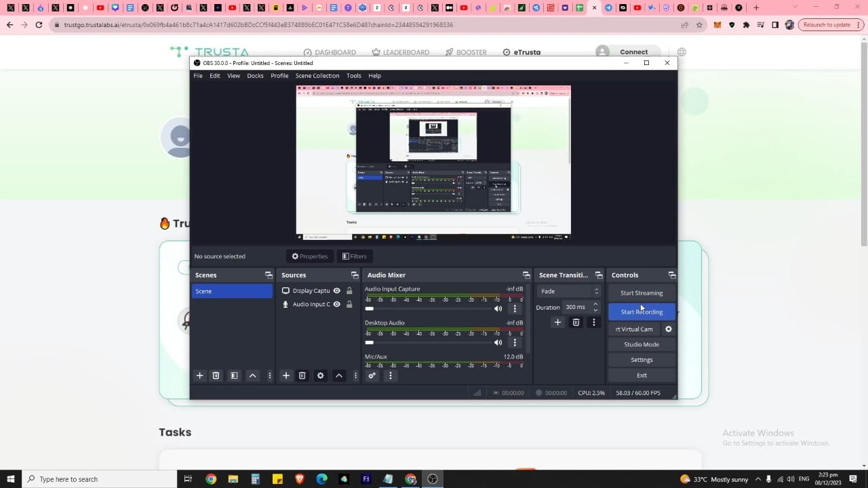Open the Edit menu in OBS
Image resolution: width=868 pixels, height=488 pixels.
point(215,76)
